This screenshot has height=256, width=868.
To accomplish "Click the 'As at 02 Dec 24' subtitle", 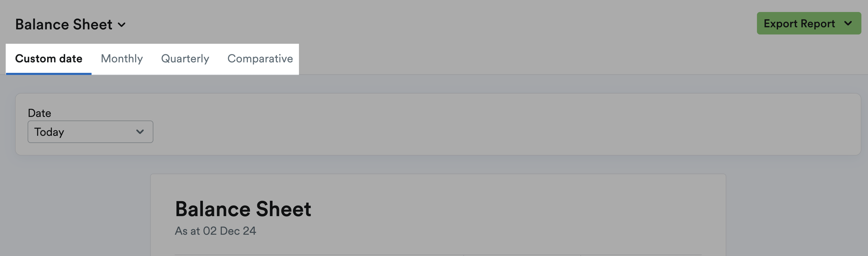I will click(215, 231).
